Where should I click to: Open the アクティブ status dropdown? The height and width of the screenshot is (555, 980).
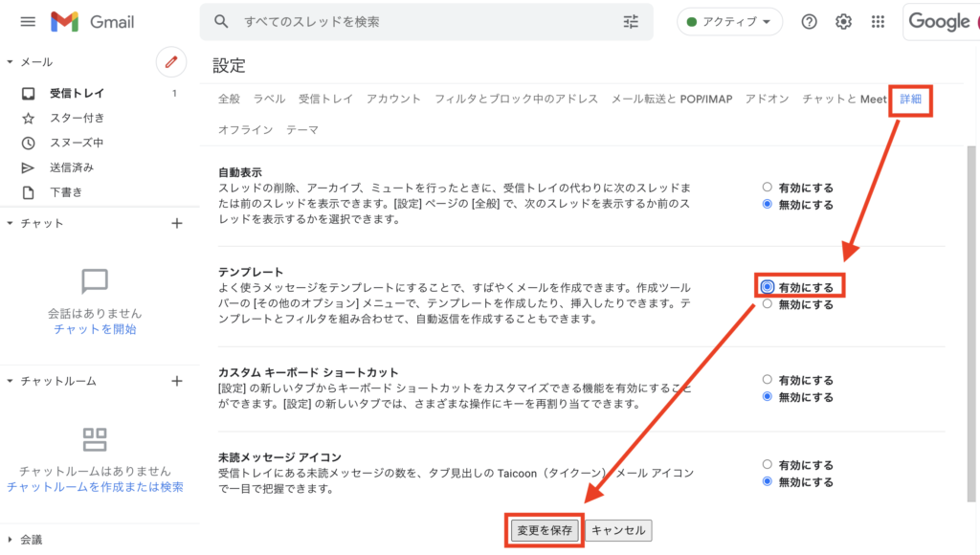pos(730,21)
